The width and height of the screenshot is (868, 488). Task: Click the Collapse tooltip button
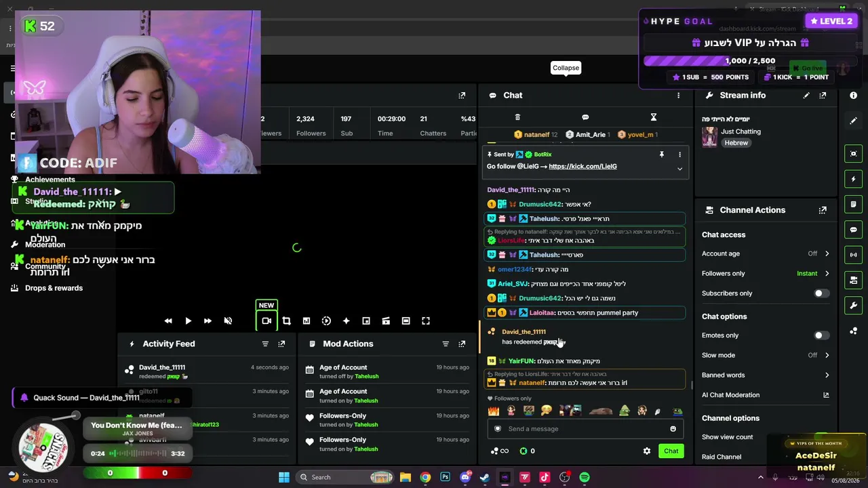[566, 68]
